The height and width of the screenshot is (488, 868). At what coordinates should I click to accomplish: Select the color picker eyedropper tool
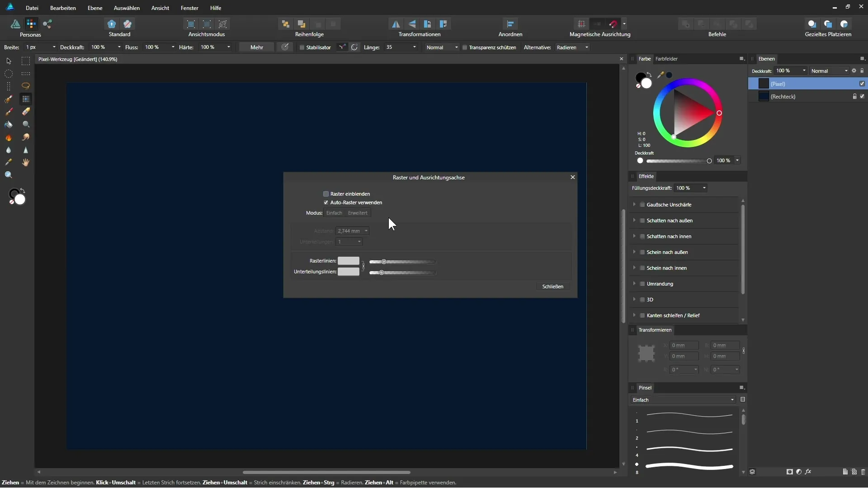coord(9,162)
